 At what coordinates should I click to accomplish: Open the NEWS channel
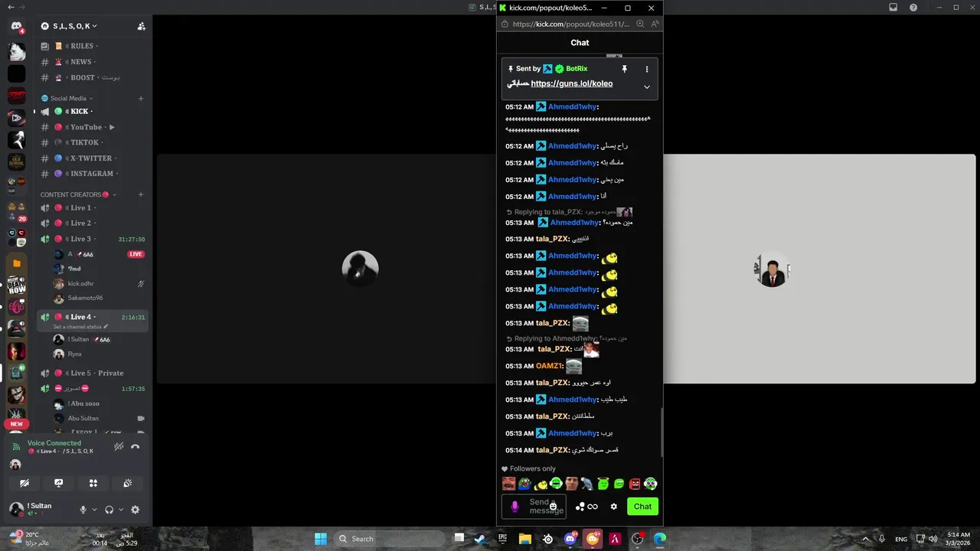click(x=92, y=62)
